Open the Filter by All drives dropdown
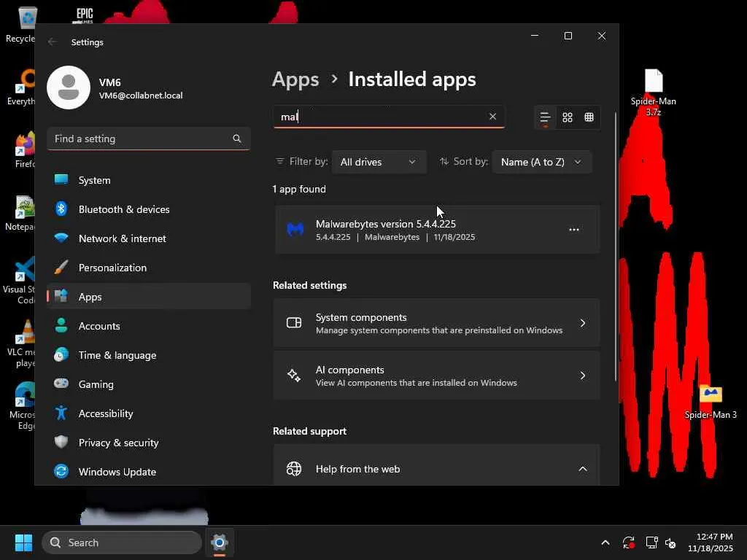Image resolution: width=747 pixels, height=560 pixels. [379, 162]
